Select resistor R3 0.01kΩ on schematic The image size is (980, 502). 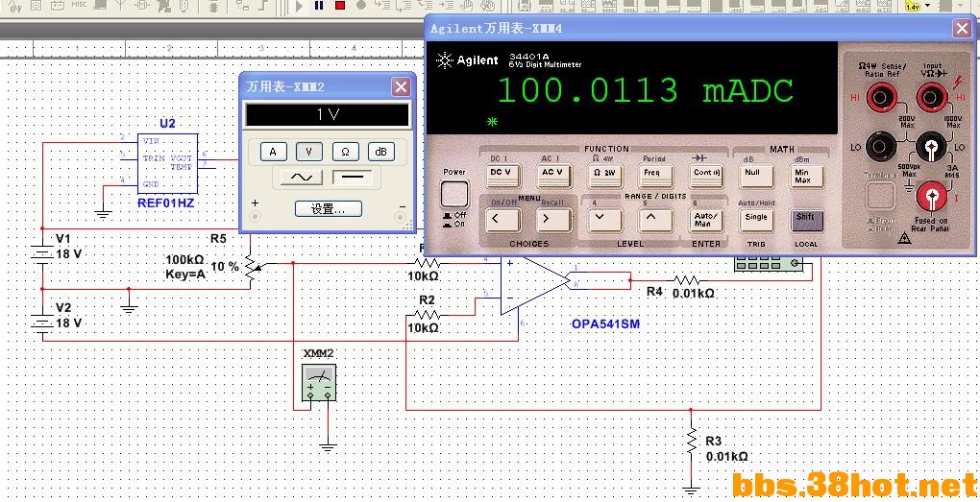(x=691, y=442)
